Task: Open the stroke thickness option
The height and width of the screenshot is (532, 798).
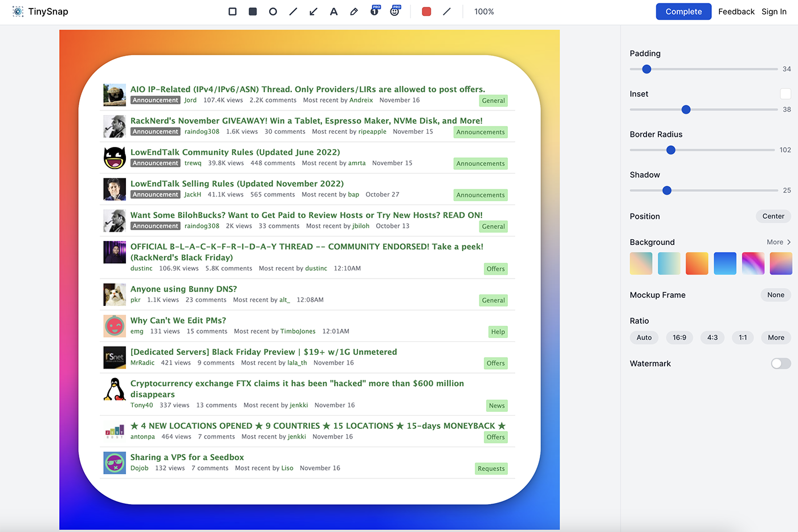Action: 447,11
